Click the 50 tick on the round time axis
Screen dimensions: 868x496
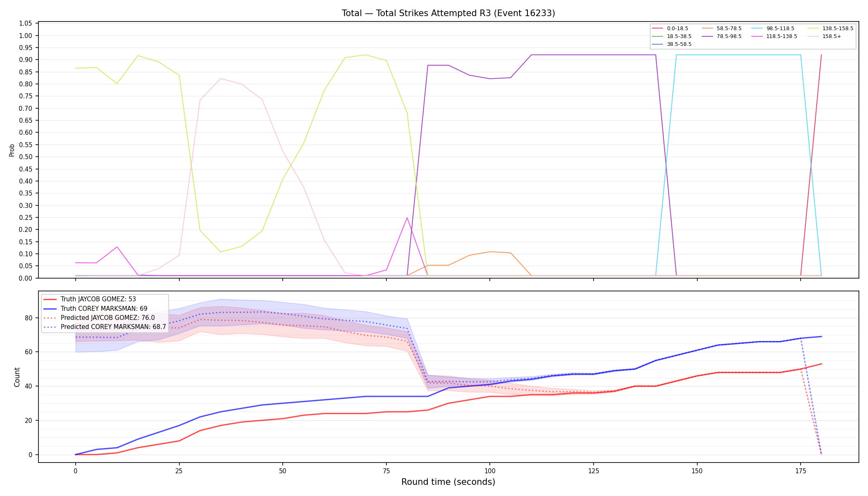pyautogui.click(x=283, y=470)
